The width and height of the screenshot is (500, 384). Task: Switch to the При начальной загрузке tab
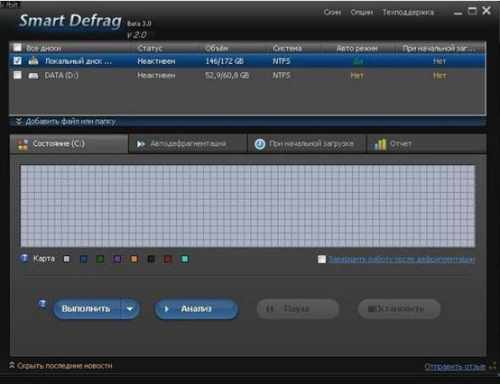coord(307,144)
